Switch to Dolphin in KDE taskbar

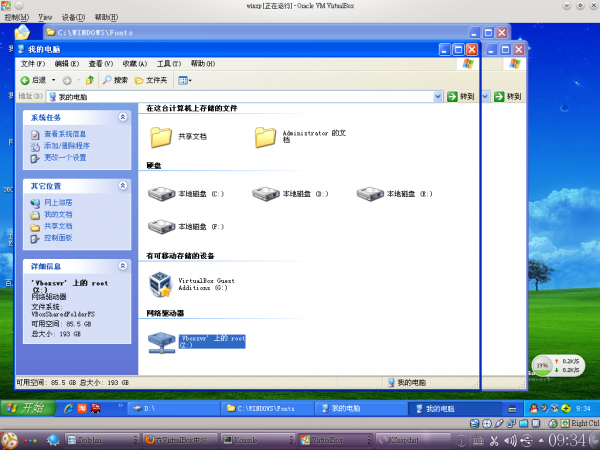(x=101, y=440)
